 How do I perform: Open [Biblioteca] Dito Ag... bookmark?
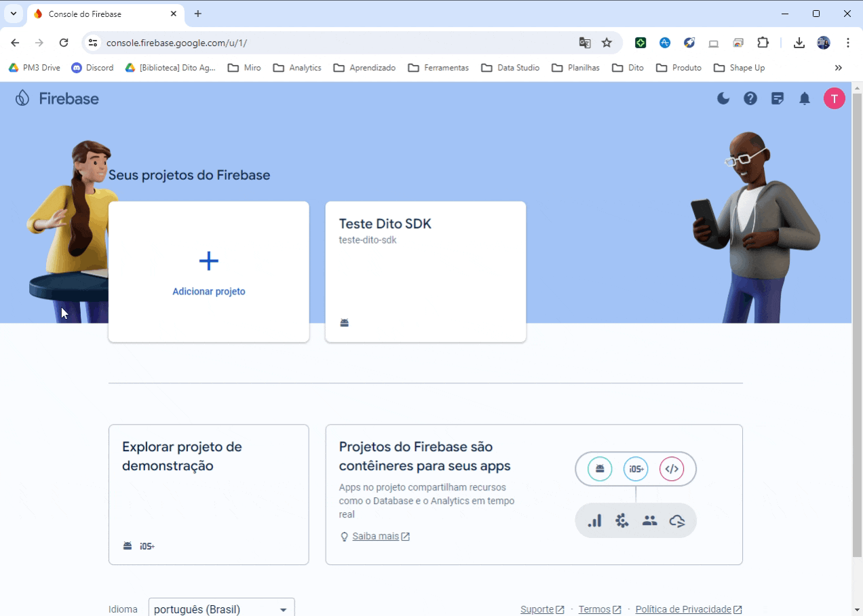[x=170, y=68]
